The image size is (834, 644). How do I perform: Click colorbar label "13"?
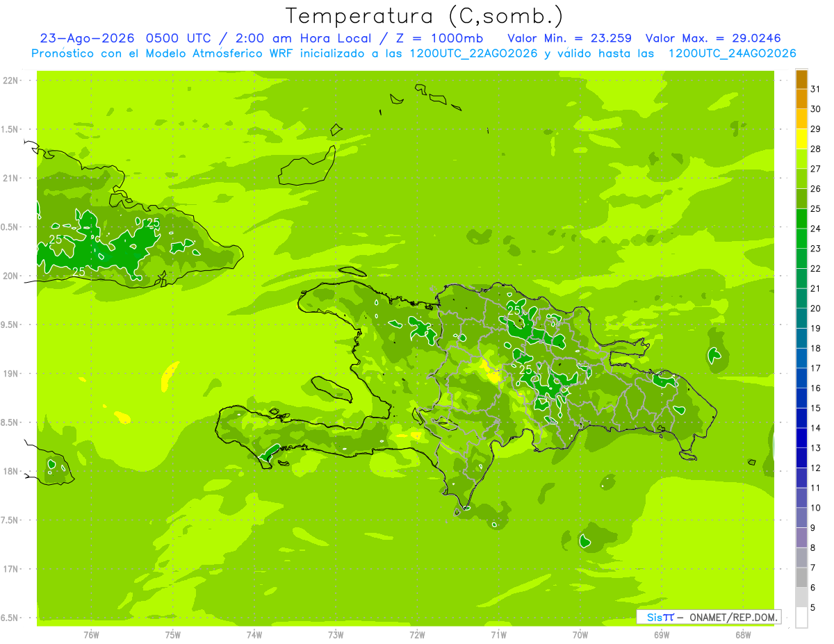(x=816, y=448)
